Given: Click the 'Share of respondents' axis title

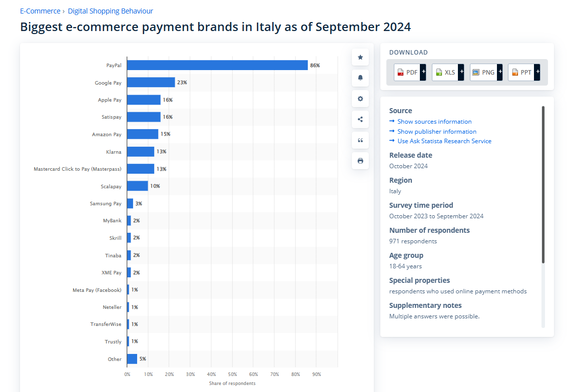Looking at the screenshot, I should [x=232, y=383].
